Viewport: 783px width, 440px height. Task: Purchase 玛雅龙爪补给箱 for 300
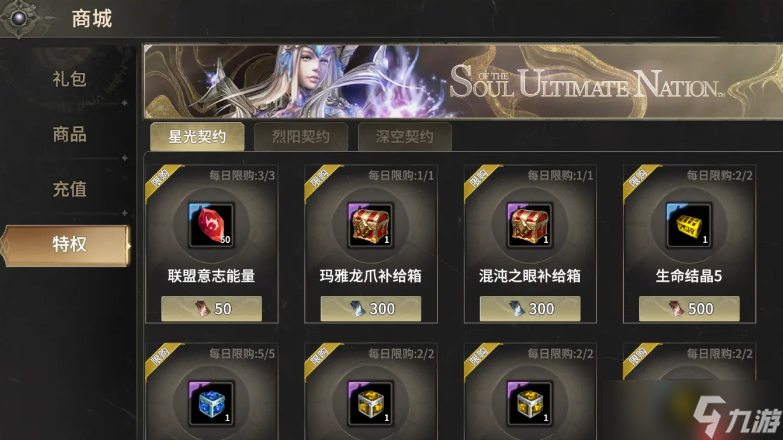(x=371, y=309)
